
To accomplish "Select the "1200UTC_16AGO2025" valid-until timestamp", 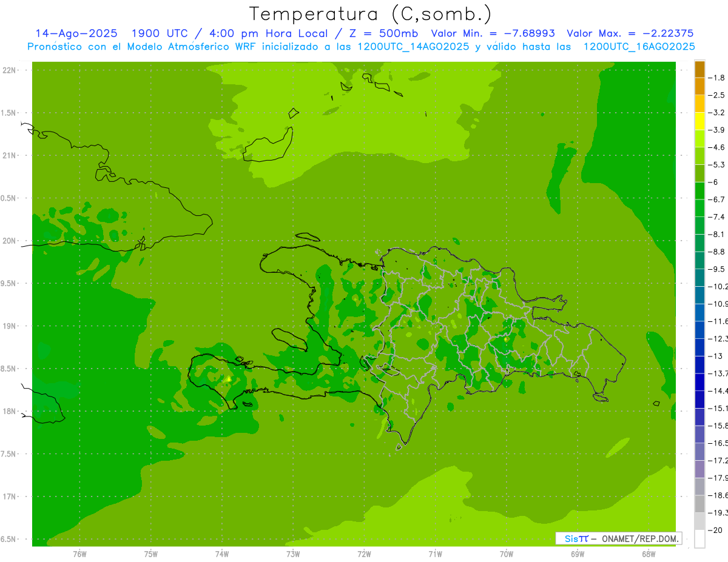I will [x=639, y=47].
